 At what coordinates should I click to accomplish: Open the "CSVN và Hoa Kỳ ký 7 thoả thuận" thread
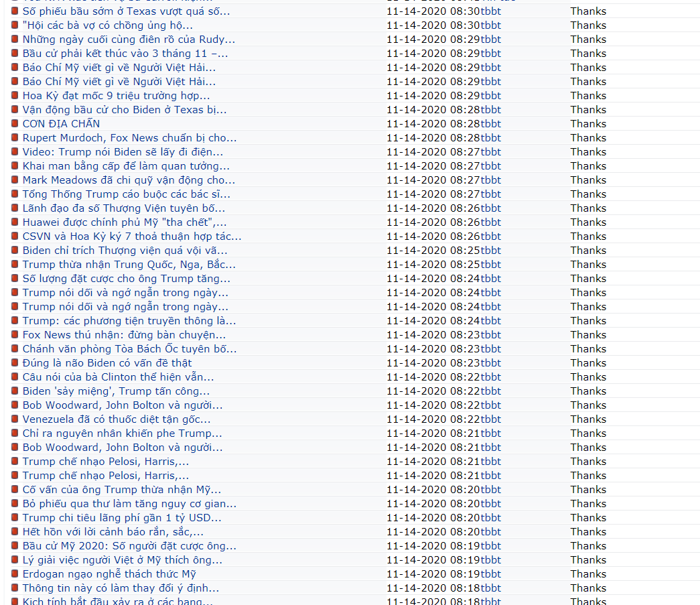coord(132,237)
